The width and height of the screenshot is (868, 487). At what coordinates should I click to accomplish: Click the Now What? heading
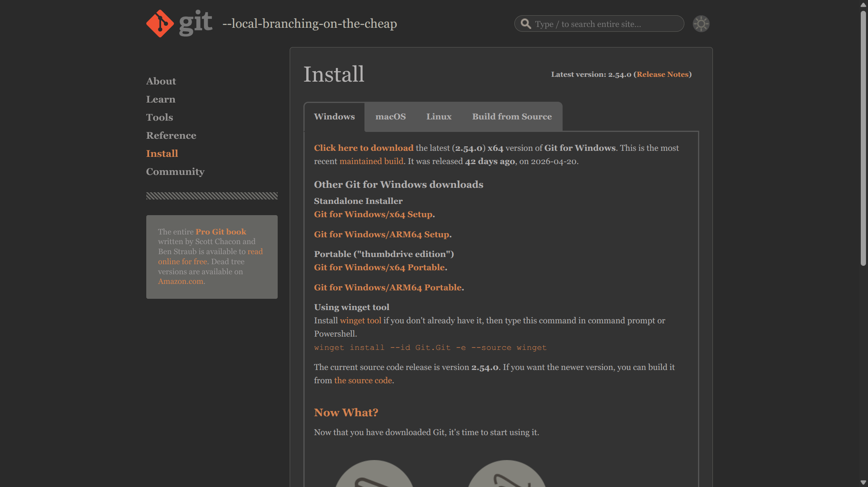(346, 413)
